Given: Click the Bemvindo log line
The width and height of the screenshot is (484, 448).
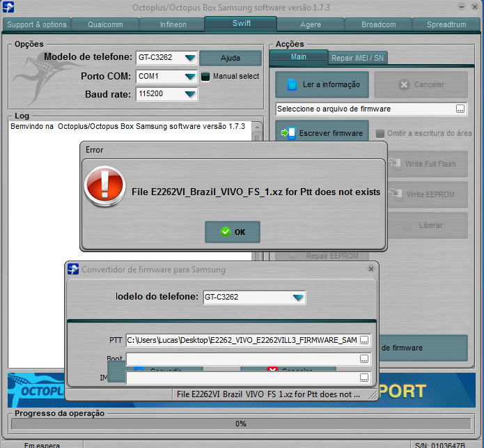Looking at the screenshot, I should 127,126.
